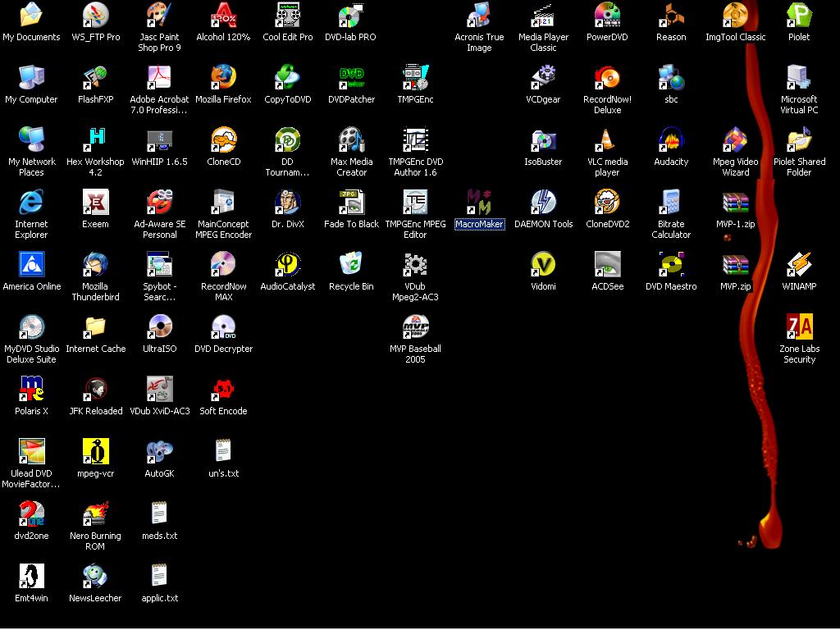Select the highlighted MacroMaker icon

479,202
